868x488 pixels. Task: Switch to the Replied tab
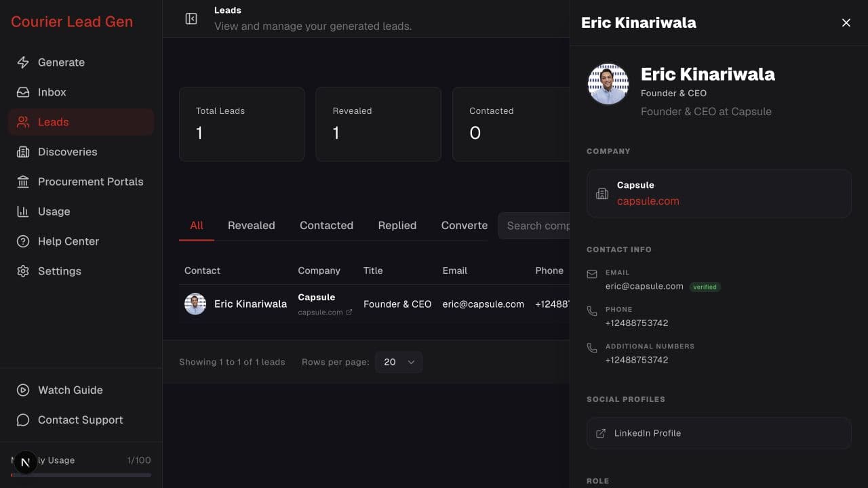[x=397, y=226]
